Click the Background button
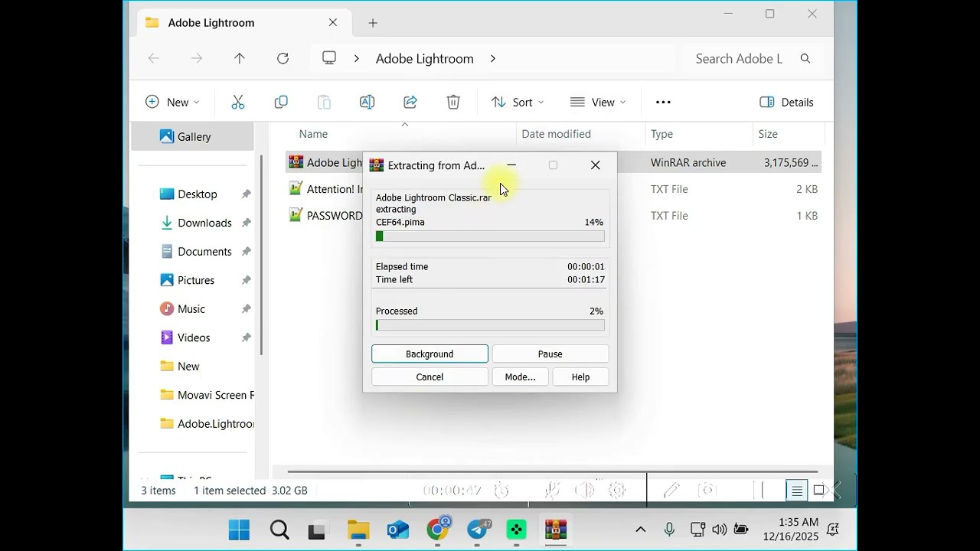The width and height of the screenshot is (980, 551). [x=430, y=354]
